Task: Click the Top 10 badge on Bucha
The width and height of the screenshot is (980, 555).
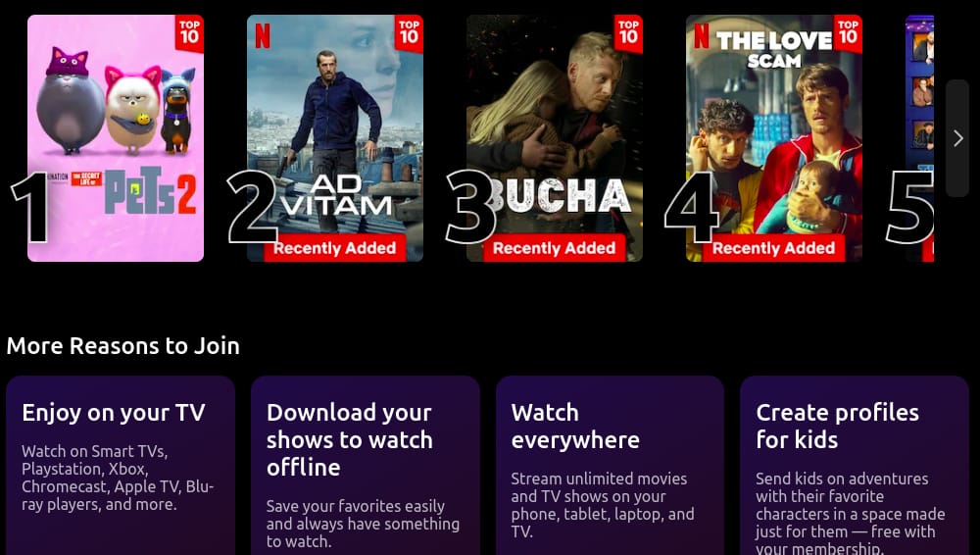Action: [628, 33]
